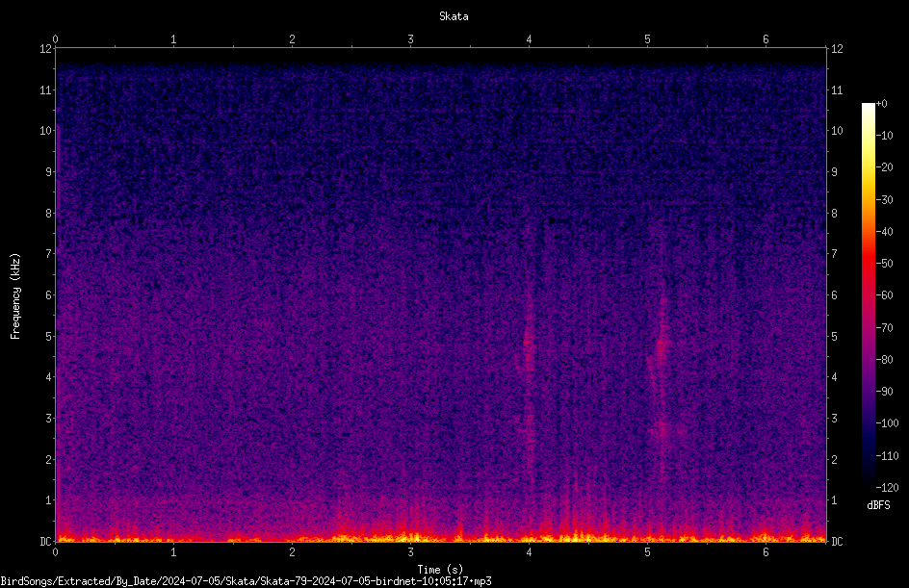The width and height of the screenshot is (909, 588).
Task: Click the 7 label on the left frequency axis
Action: [x=49, y=254]
